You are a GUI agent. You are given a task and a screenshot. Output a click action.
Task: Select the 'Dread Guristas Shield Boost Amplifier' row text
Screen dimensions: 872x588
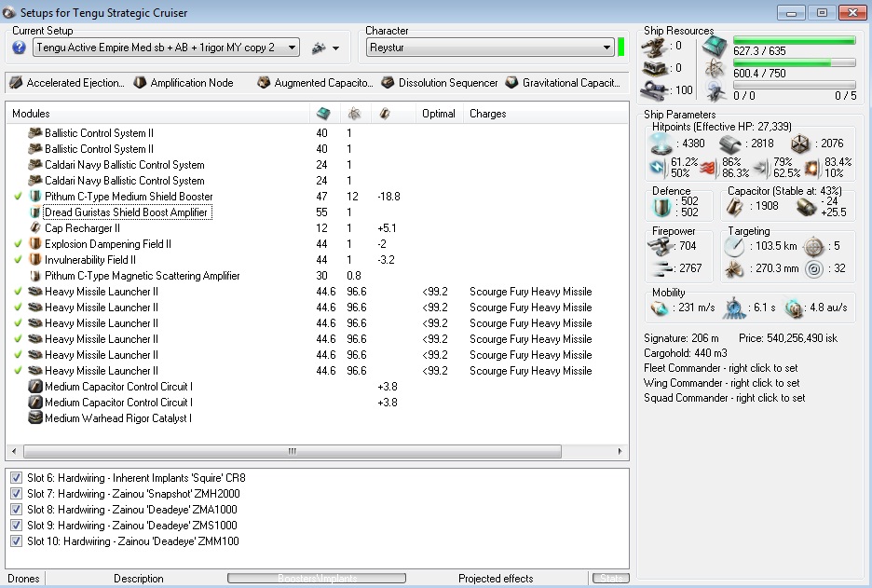(x=127, y=212)
